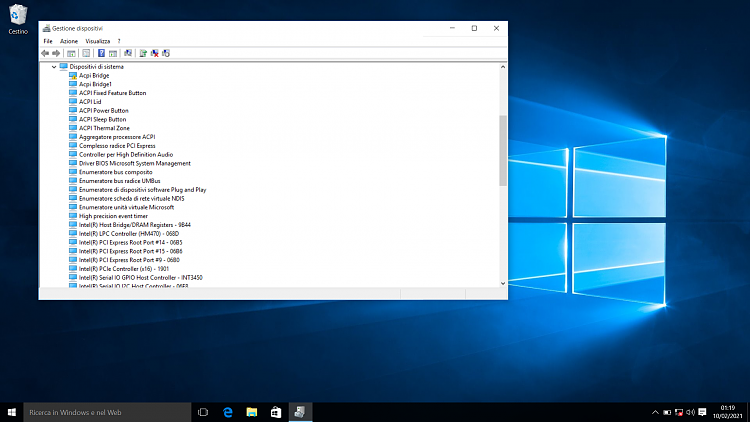The height and width of the screenshot is (422, 750).
Task: Select Intel(R) PCI Express Root Port #14
Action: point(131,242)
